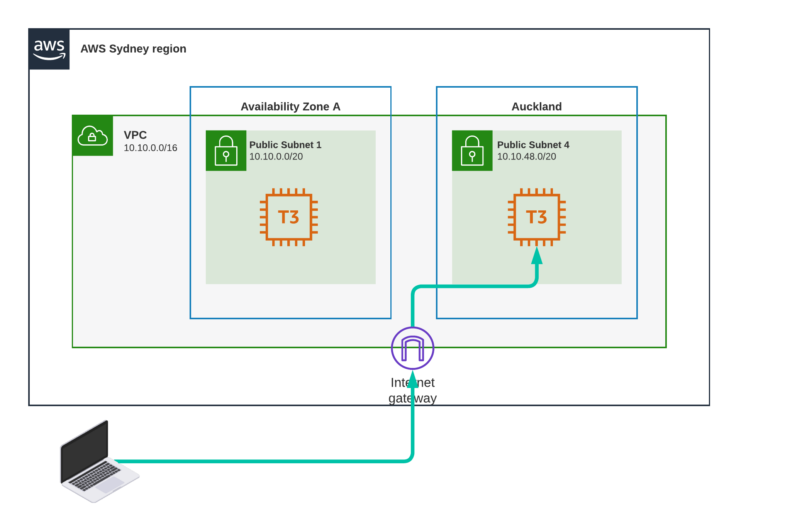Click the VPC CIDR 10.10.0.0/16 text

click(150, 148)
